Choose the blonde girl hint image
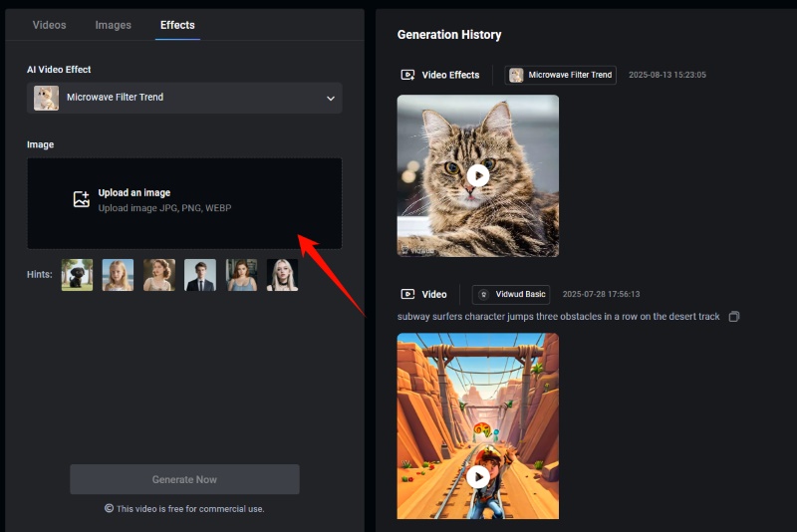The image size is (797, 532). (x=118, y=275)
